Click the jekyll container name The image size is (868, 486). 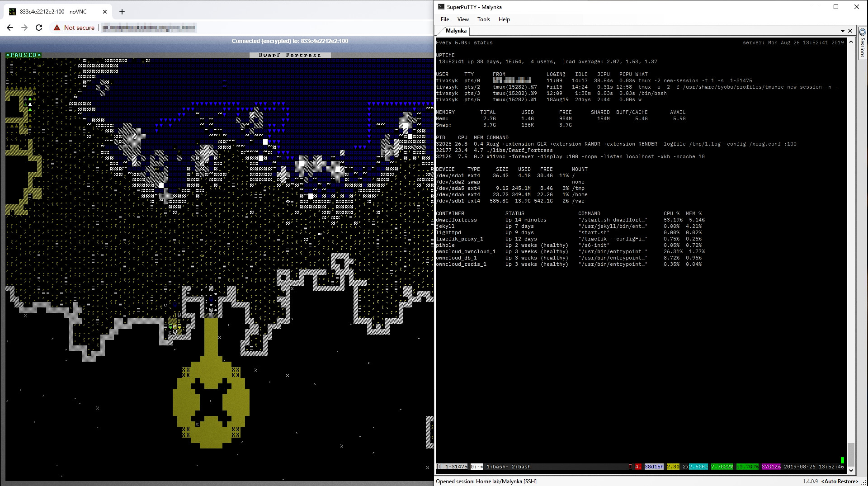445,226
